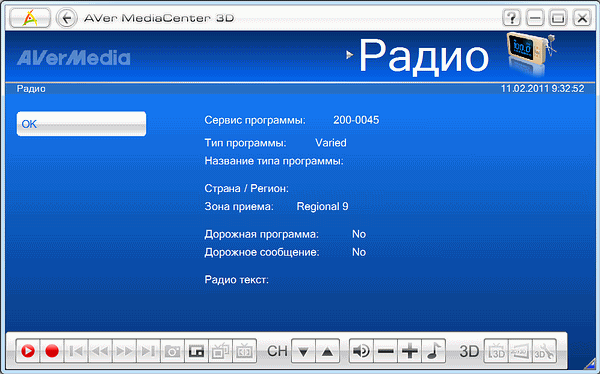The width and height of the screenshot is (600, 374).
Task: Switch to the next channel with up arrow
Action: click(328, 351)
